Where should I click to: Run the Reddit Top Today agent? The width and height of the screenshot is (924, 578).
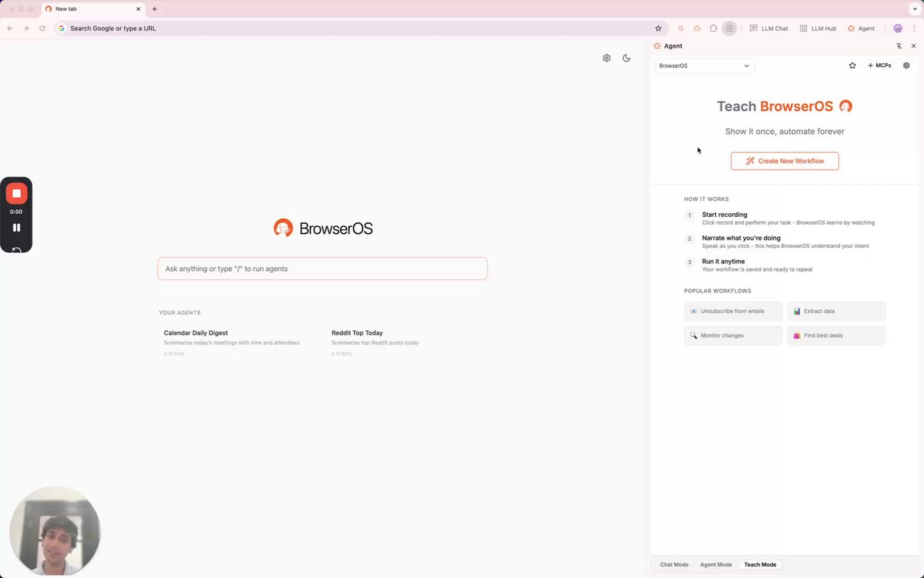tap(375, 342)
